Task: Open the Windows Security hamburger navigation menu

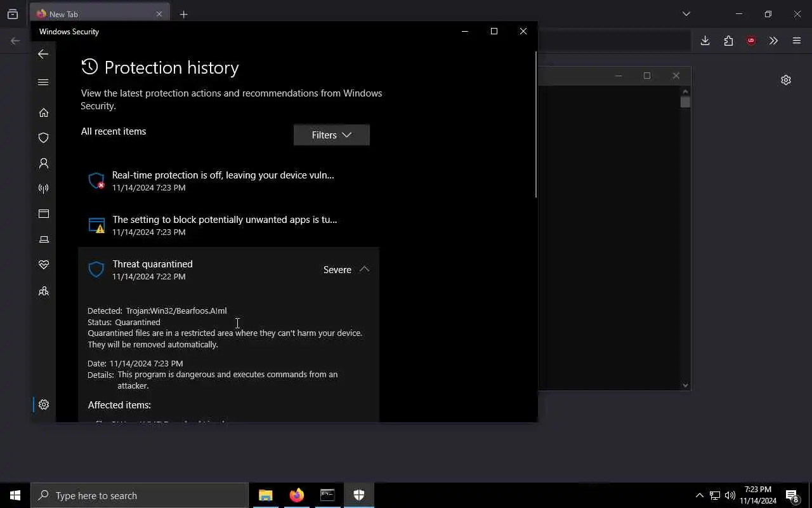Action: click(43, 82)
